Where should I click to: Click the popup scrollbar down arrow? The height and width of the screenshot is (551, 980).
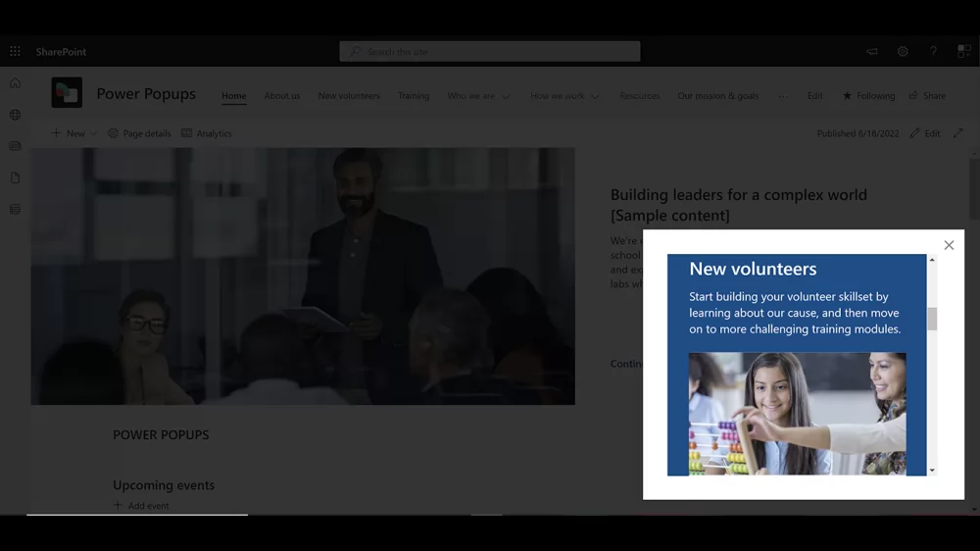point(932,471)
